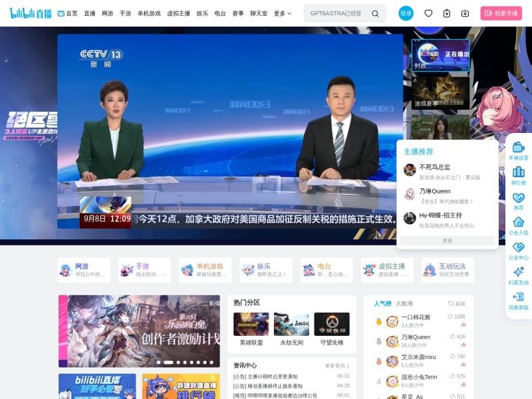The width and height of the screenshot is (532, 399).
Task: Select 游戏赛事 live thumbnail
Action: coord(440,93)
